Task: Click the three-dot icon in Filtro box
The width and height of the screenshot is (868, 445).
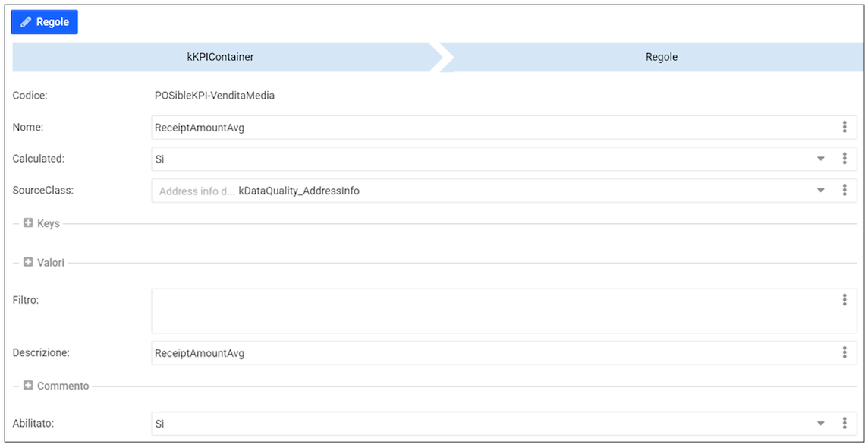Action: [844, 300]
